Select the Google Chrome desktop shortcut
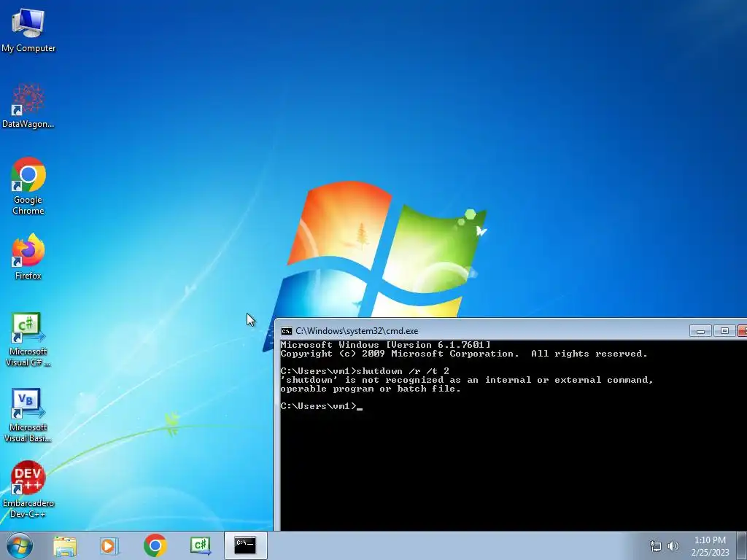 point(28,186)
